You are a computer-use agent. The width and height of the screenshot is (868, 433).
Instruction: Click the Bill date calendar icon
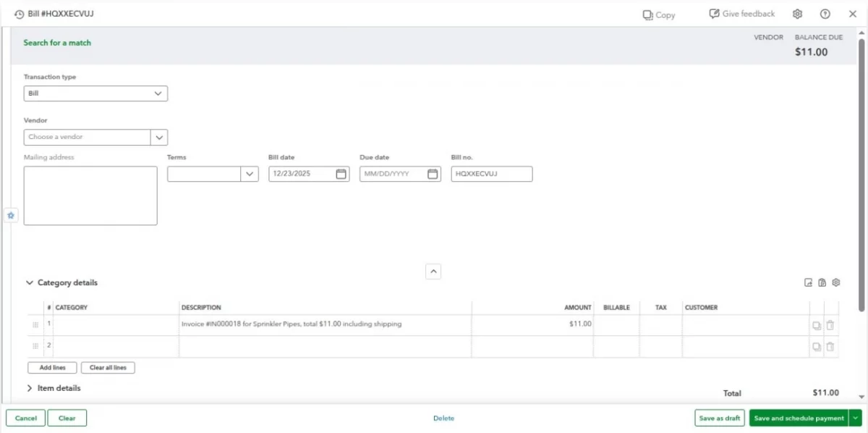[341, 174]
